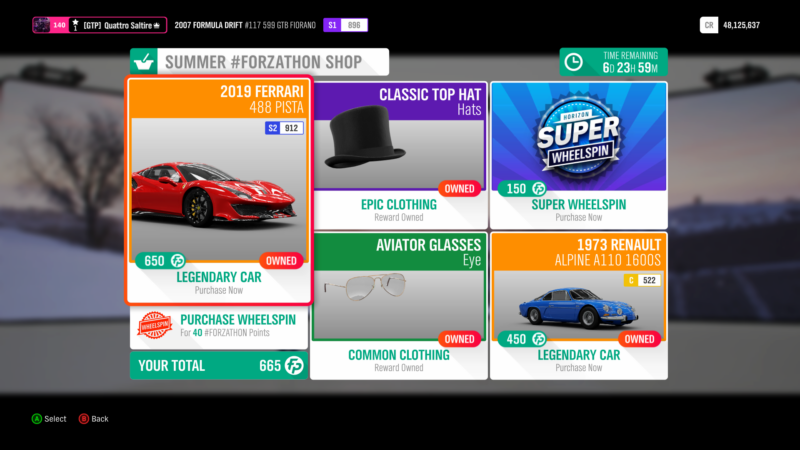Viewport: 800px width, 450px height.
Task: Select the 1973 Renault Alpine A110 card
Action: [579, 306]
